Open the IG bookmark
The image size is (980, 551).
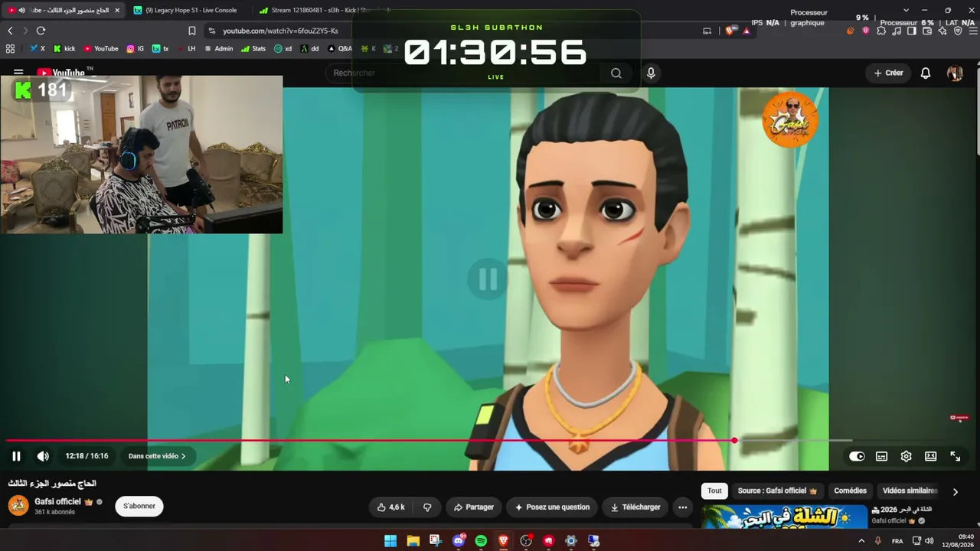(x=136, y=48)
